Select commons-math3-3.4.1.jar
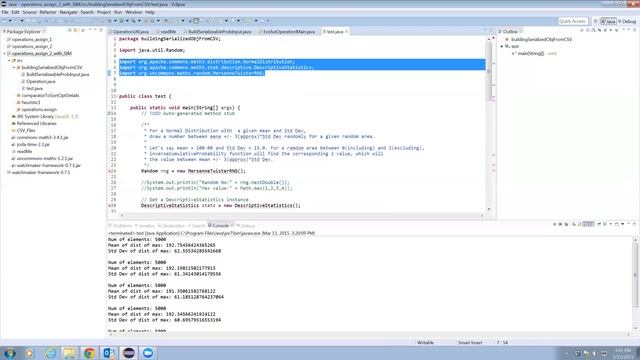 coord(42,137)
